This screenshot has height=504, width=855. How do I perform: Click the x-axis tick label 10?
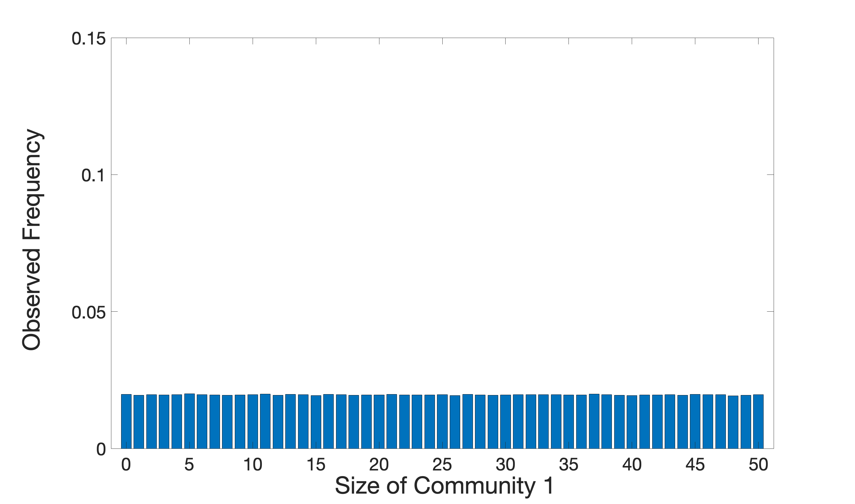253,465
